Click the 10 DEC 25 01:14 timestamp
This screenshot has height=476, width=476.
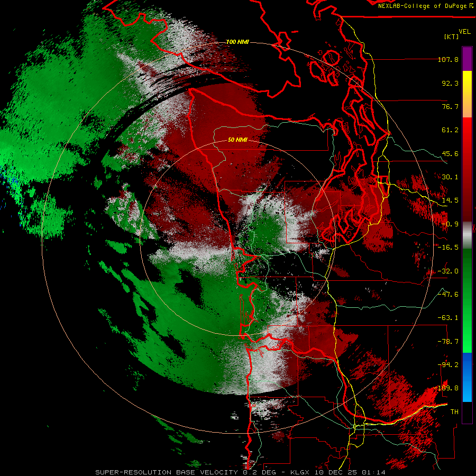coord(350,472)
